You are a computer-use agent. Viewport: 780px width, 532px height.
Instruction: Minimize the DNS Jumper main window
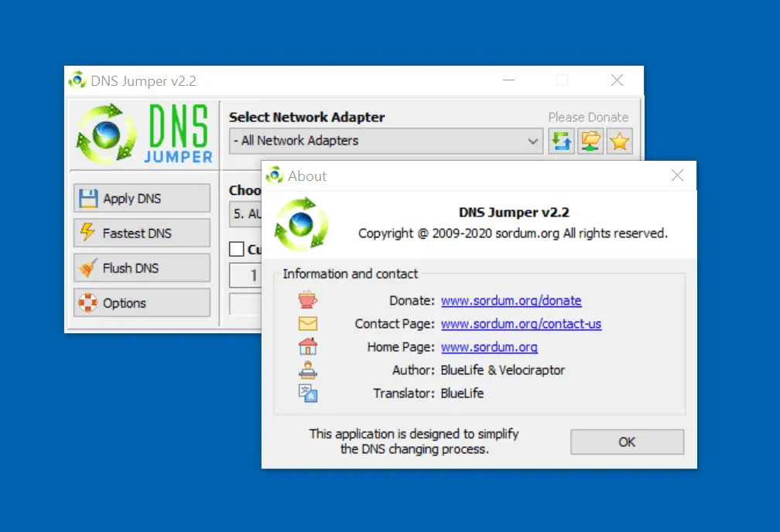coord(508,80)
